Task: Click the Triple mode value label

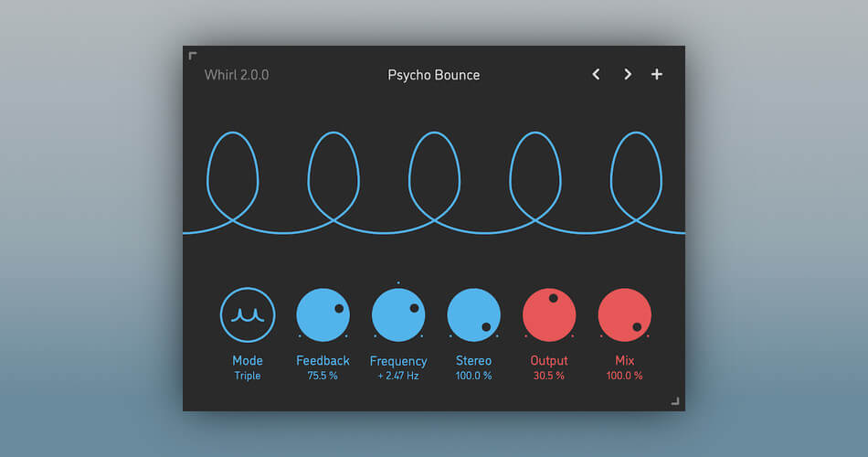Action: tap(248, 376)
